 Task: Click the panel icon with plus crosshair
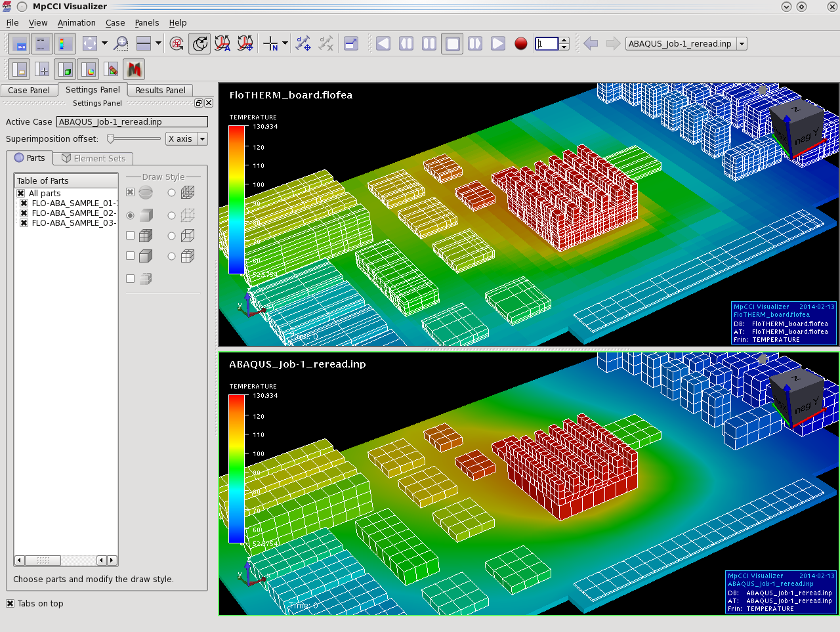tap(42, 69)
